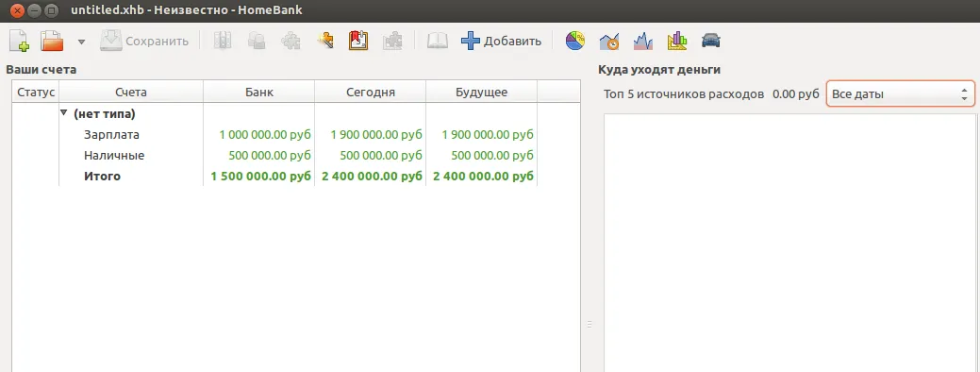Click Наличные bank value 500 000.00 руб
This screenshot has height=372, width=980.
click(x=270, y=155)
